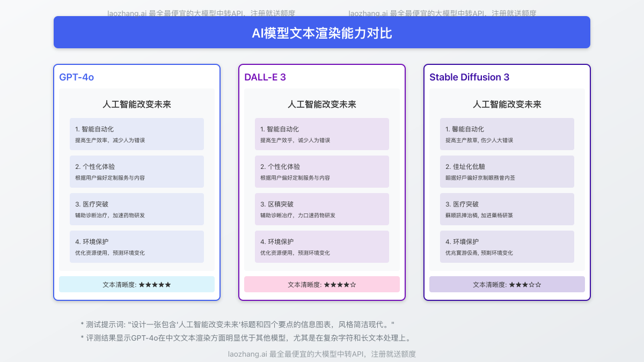Click '3. 区積突破' in the DALL-E 3 card

277,204
